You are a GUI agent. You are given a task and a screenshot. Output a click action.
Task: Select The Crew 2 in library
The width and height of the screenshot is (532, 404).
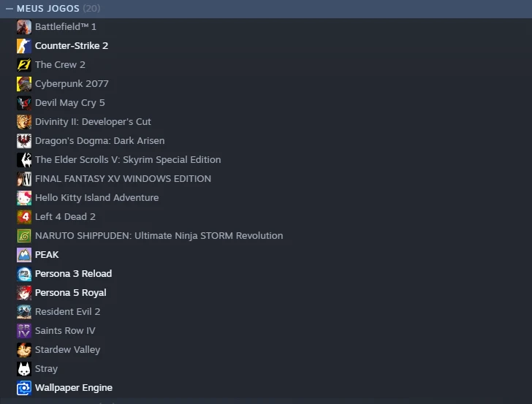click(x=60, y=65)
